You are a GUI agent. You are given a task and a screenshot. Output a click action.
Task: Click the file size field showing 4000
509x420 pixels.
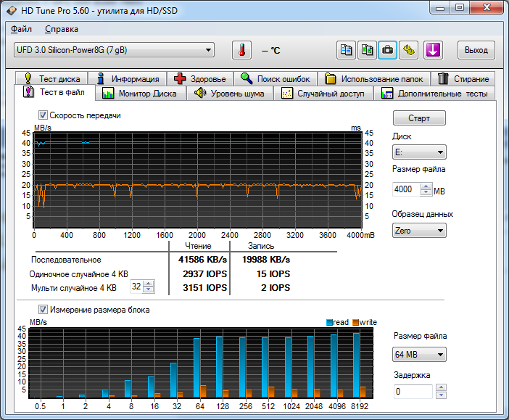click(407, 189)
